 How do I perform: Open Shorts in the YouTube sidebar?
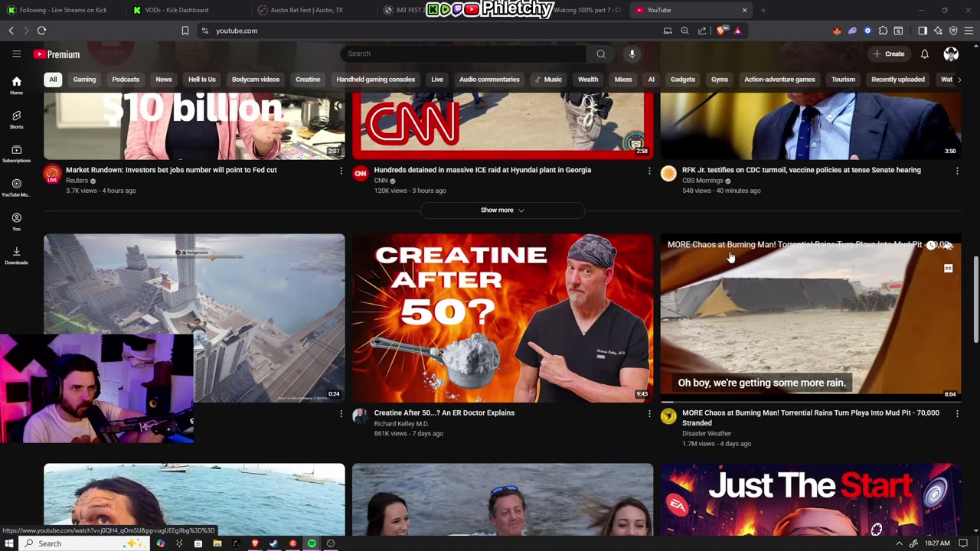pos(16,119)
